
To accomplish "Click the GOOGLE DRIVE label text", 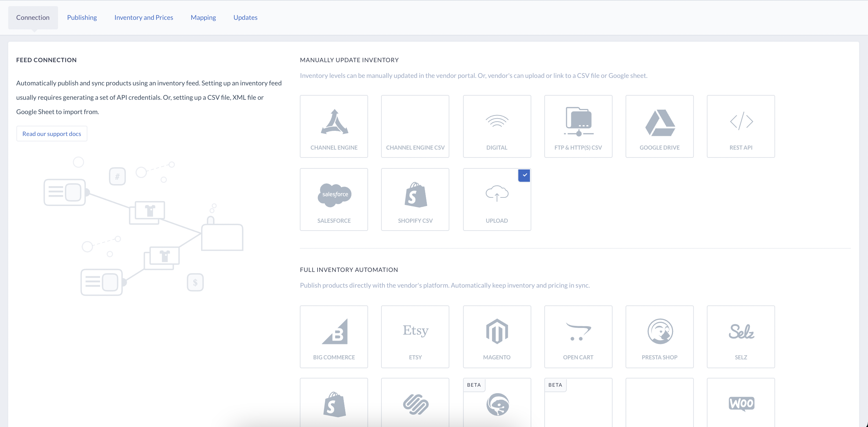I will pos(659,148).
